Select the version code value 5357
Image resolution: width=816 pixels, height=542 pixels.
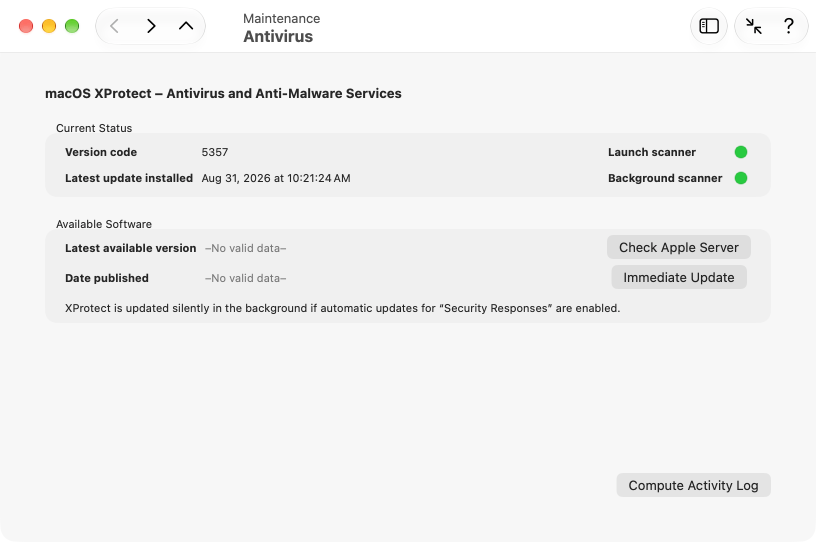pos(214,152)
